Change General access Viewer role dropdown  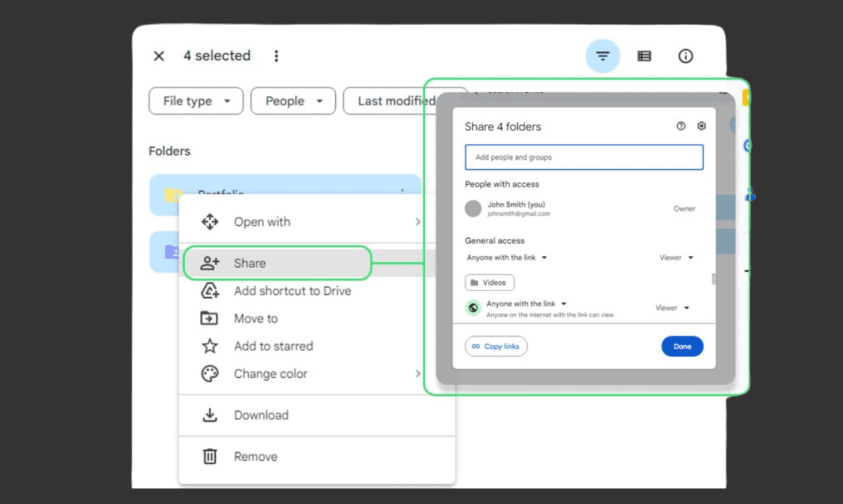(x=676, y=257)
